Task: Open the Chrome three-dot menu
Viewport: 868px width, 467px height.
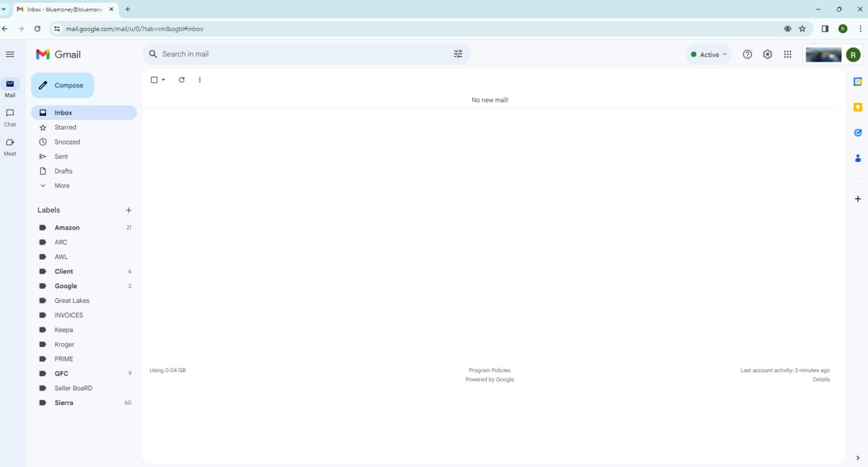Action: (861, 28)
